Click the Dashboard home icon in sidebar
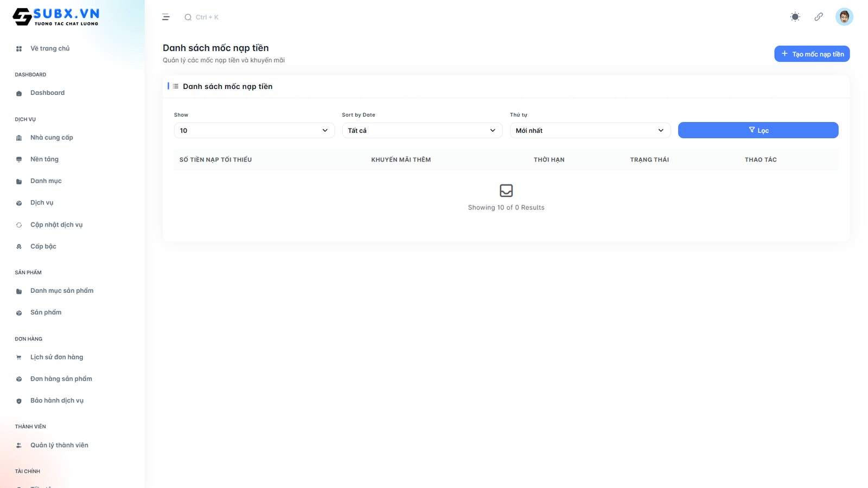The image size is (868, 488). pyautogui.click(x=19, y=93)
